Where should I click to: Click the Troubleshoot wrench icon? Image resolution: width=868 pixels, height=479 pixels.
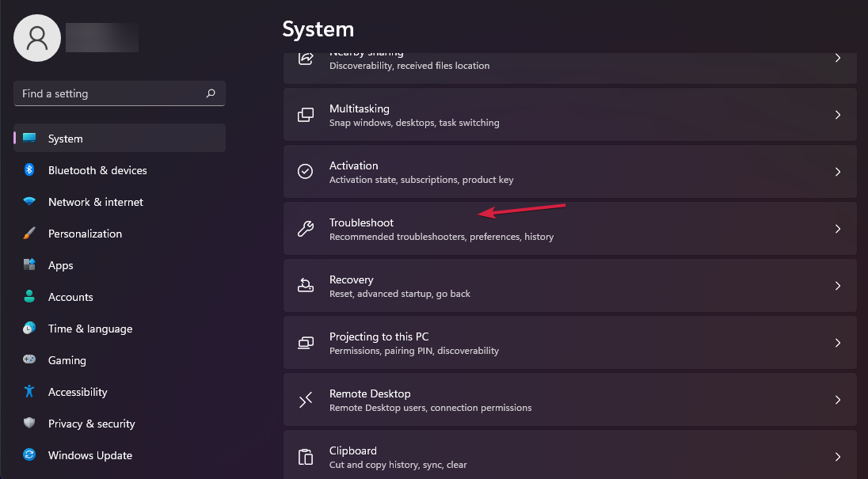[x=306, y=228]
